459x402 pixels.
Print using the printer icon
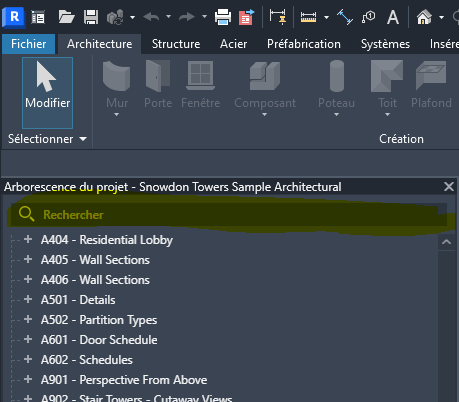pos(223,17)
